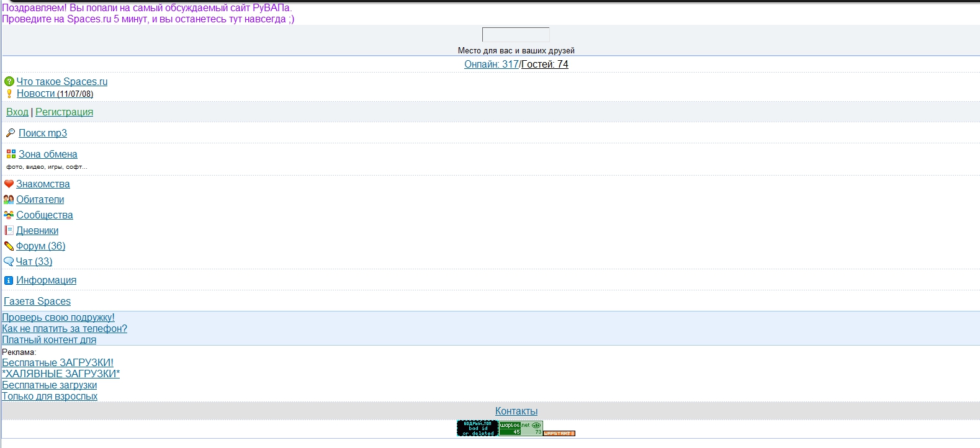Click the speech bubble icon beside Чат

[x=9, y=261]
